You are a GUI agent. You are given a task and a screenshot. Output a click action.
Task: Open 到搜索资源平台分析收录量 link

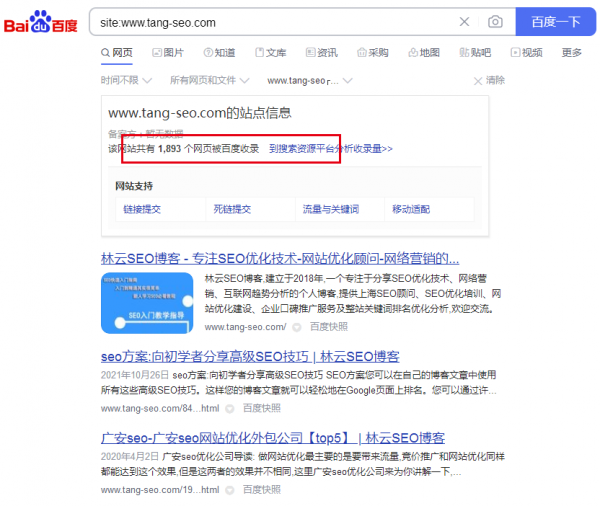331,149
